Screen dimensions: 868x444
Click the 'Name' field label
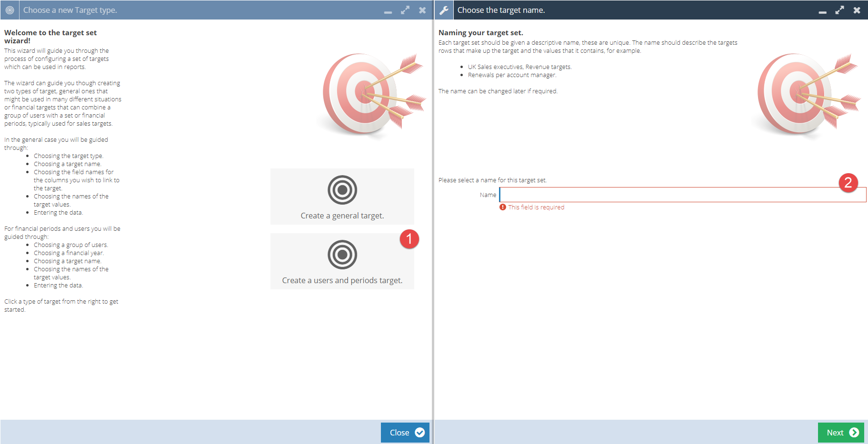pyautogui.click(x=488, y=195)
